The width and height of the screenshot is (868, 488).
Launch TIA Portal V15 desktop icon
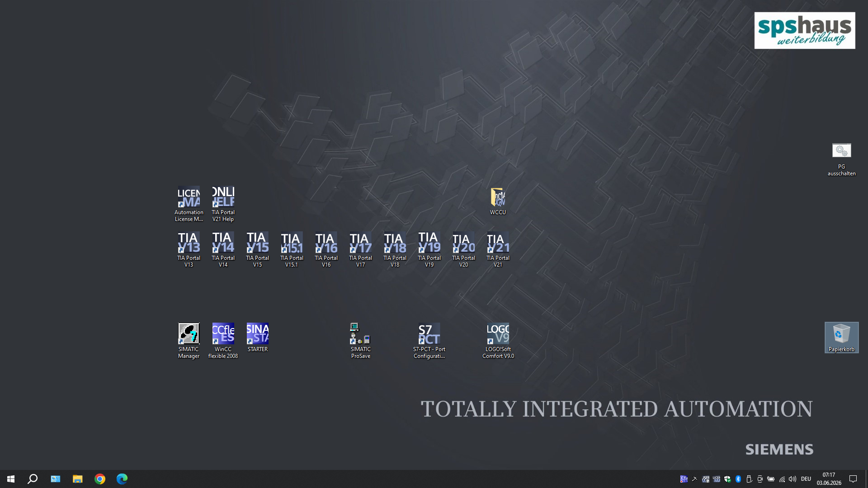[257, 249]
